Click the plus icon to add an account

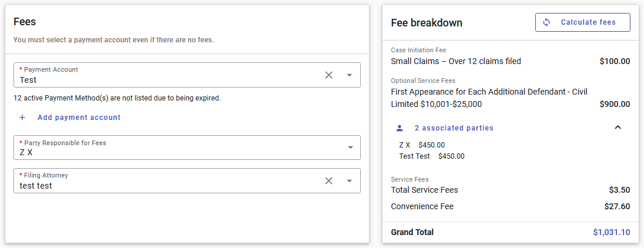[22, 118]
